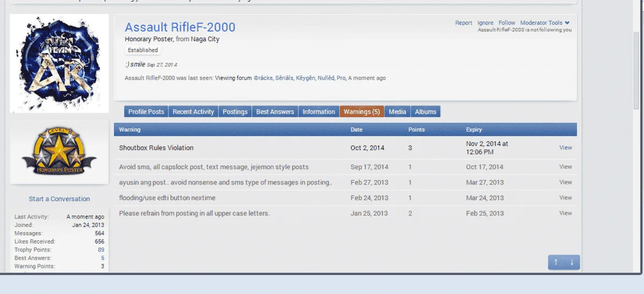Click the Naga City location link
This screenshot has height=294, width=644.
205,39
